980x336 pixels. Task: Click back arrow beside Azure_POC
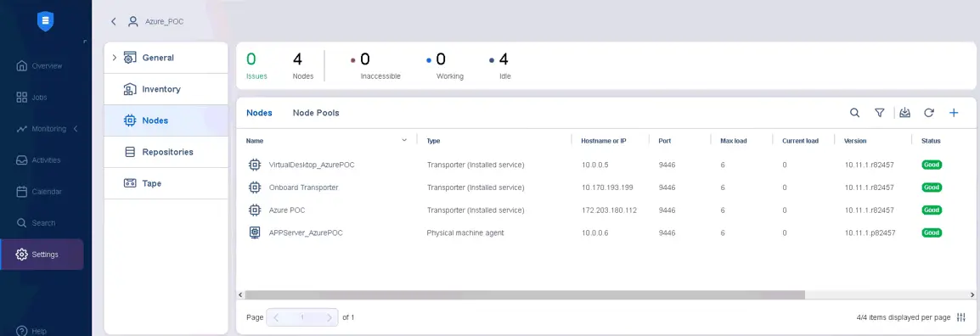pos(114,21)
